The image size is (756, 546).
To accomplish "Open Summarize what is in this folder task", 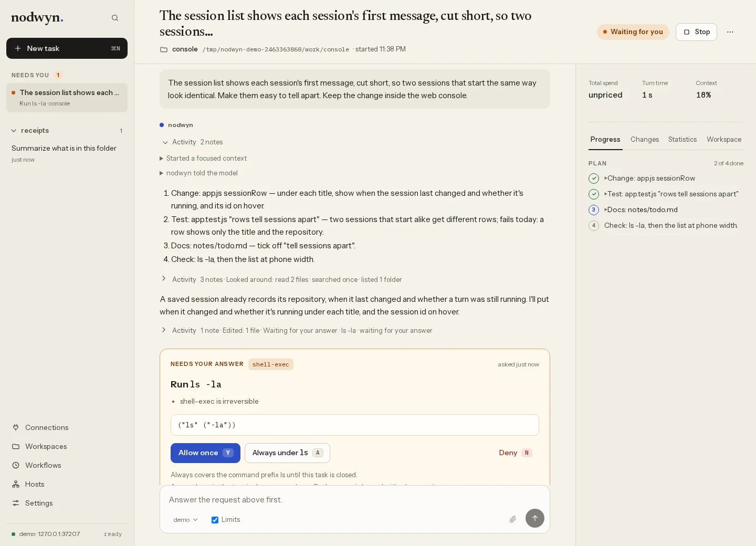I will (67, 153).
